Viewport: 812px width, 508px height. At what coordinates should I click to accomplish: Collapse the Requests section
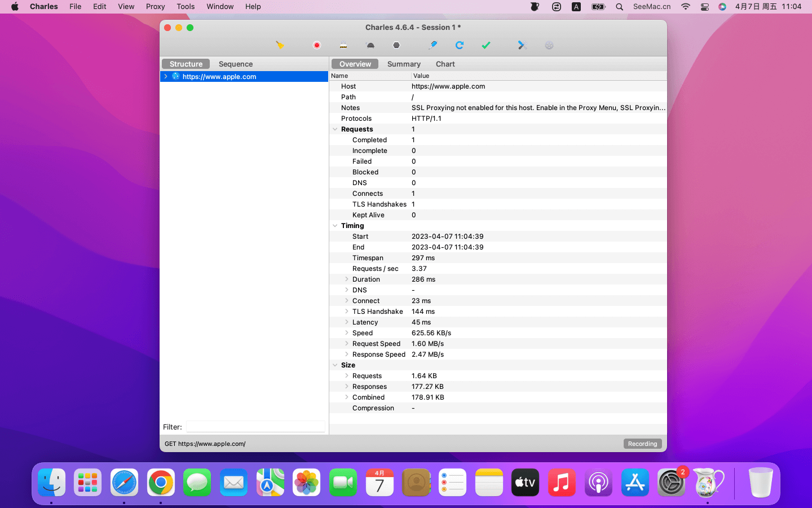tap(335, 129)
